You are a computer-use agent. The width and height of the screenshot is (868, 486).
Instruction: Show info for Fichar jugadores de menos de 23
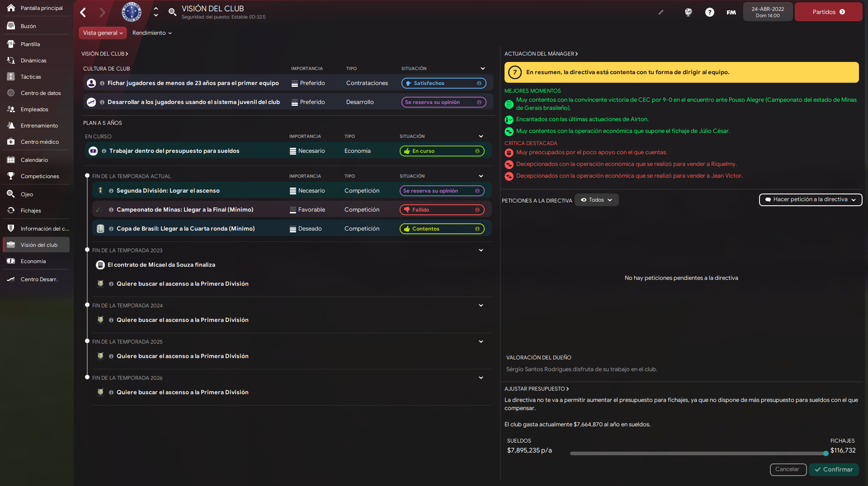[102, 83]
